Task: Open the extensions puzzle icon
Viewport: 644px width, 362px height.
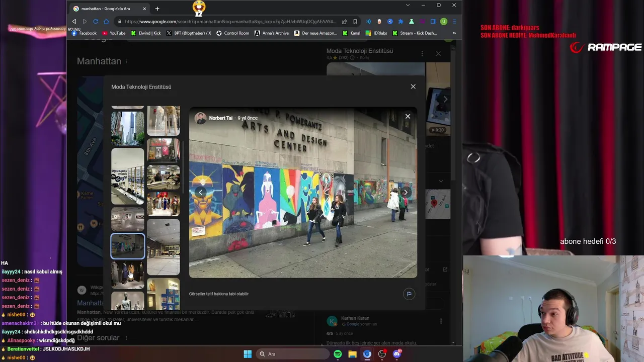Action: 400,22
